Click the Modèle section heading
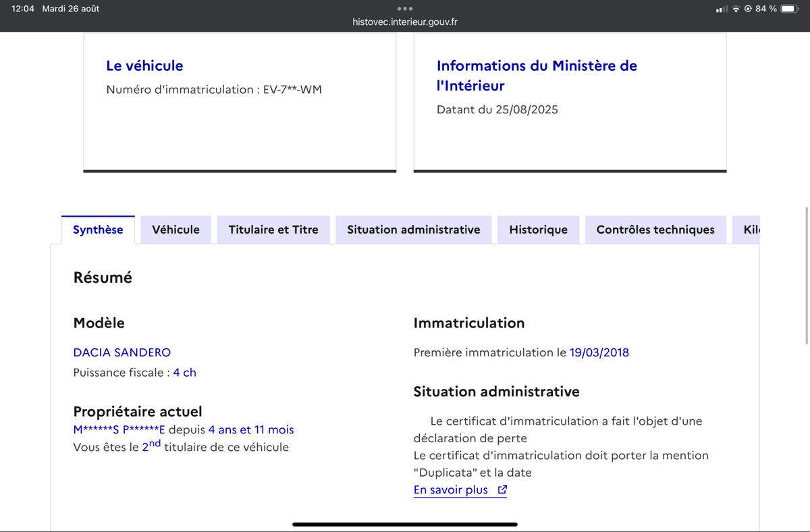Screen dimensions: 810x532 point(99,323)
